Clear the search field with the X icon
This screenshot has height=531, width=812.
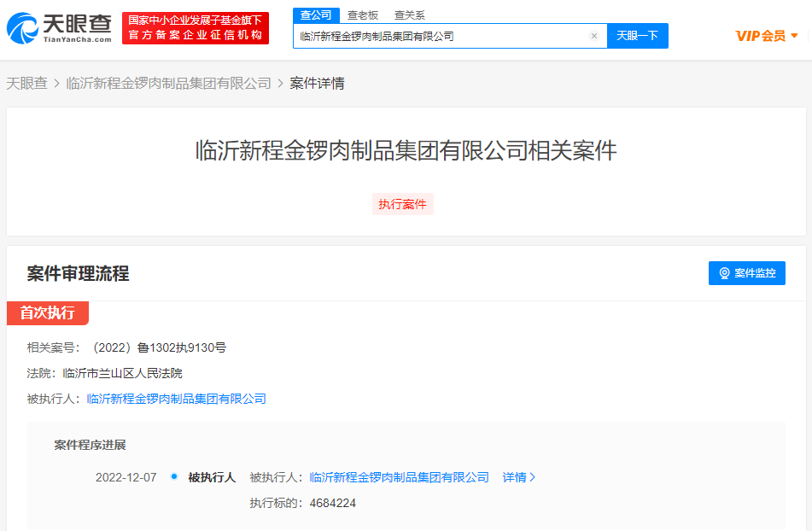click(x=594, y=36)
